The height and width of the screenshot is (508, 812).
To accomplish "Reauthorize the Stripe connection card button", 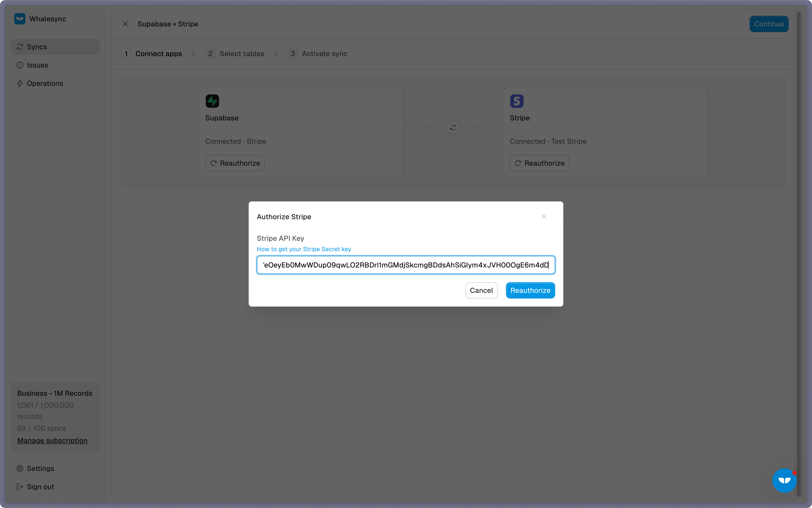I will pos(539,163).
